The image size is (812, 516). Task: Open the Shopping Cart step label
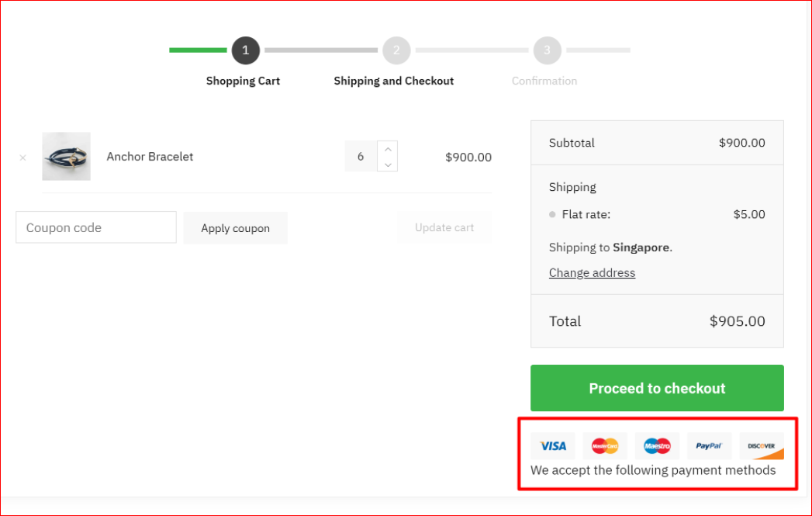click(x=243, y=81)
